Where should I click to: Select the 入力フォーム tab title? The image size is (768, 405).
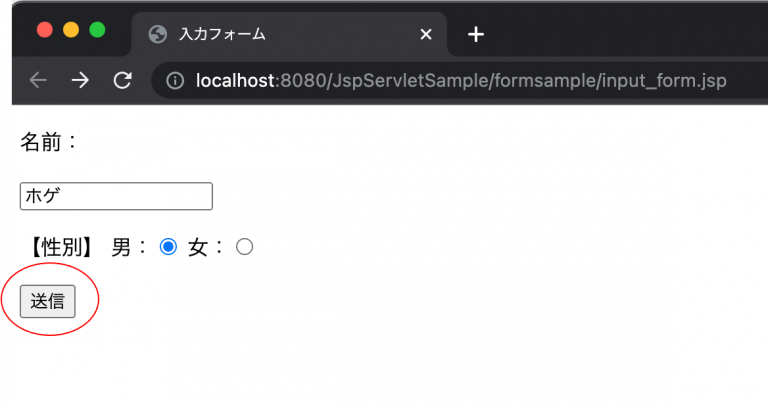pos(222,35)
